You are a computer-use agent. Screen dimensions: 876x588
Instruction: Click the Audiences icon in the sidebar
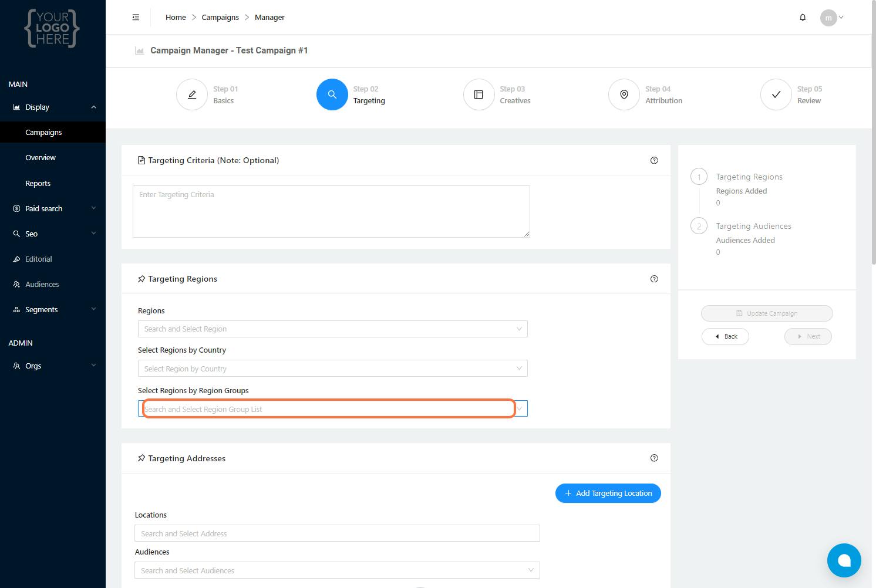(16, 284)
